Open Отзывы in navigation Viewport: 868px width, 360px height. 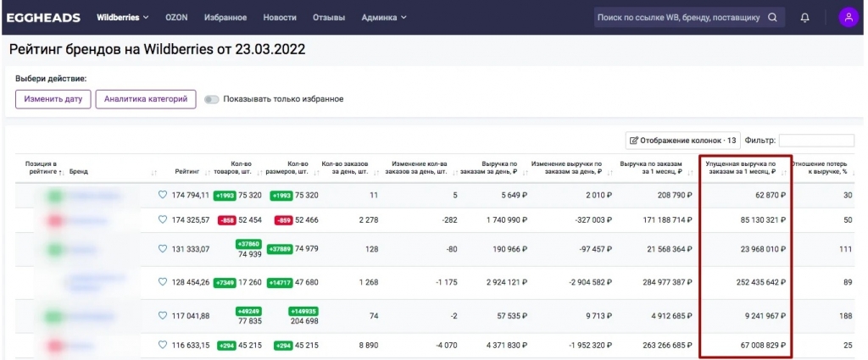[329, 18]
